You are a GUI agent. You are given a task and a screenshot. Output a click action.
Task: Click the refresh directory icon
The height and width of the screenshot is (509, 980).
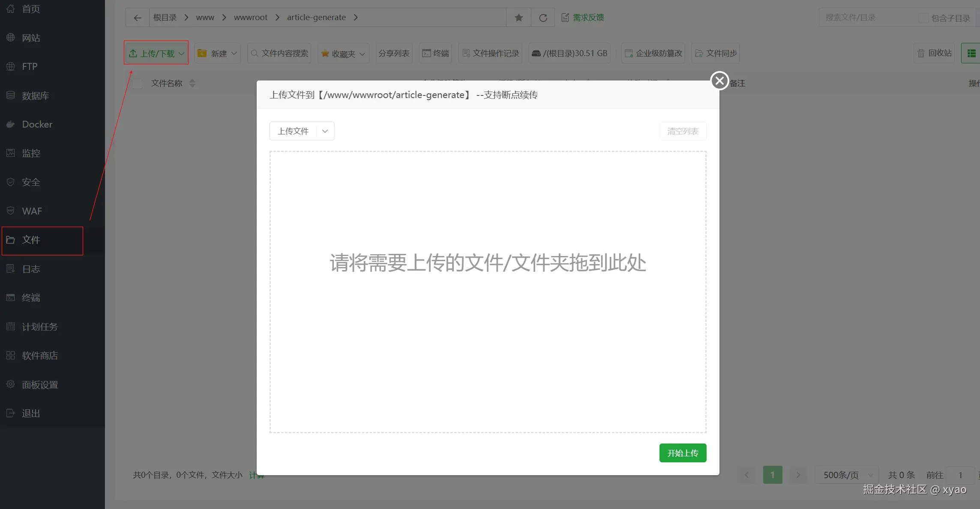click(543, 18)
